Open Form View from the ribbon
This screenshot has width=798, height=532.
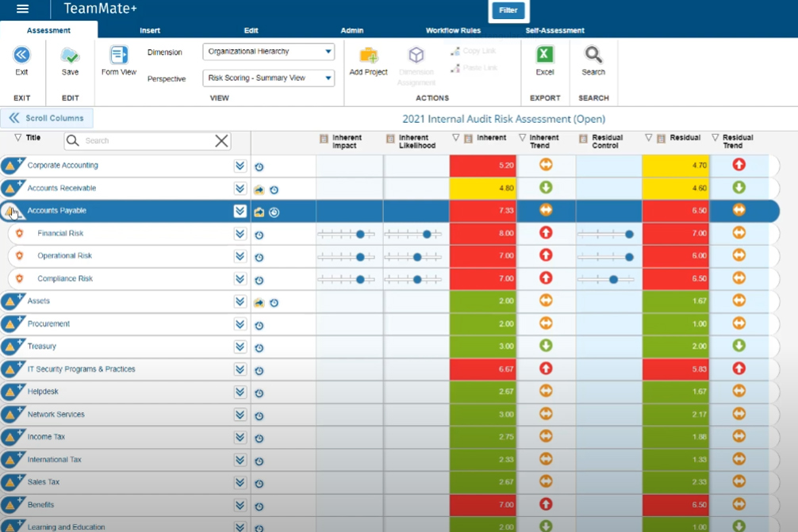tap(119, 55)
